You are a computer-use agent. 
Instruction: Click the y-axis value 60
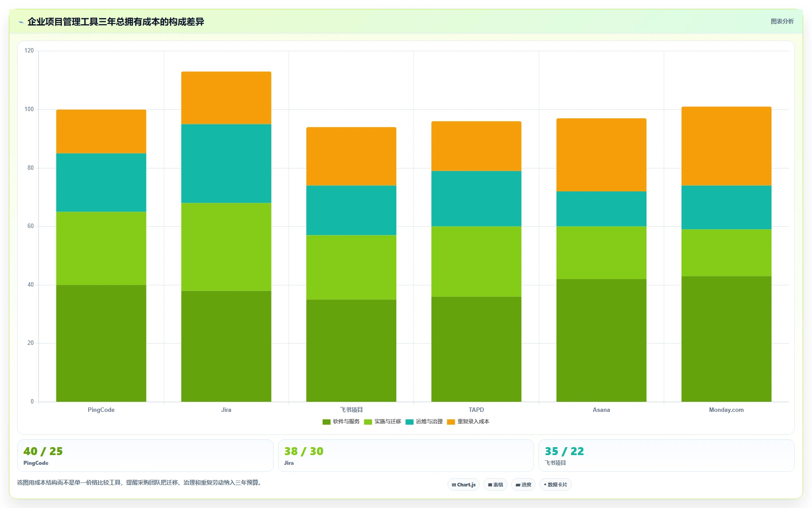coord(30,226)
